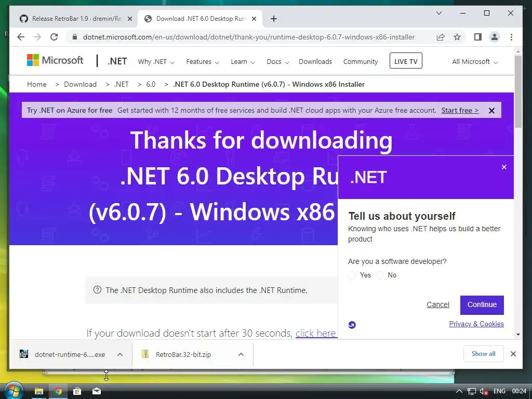View site security lock icon
The image size is (532, 399).
(75, 37)
